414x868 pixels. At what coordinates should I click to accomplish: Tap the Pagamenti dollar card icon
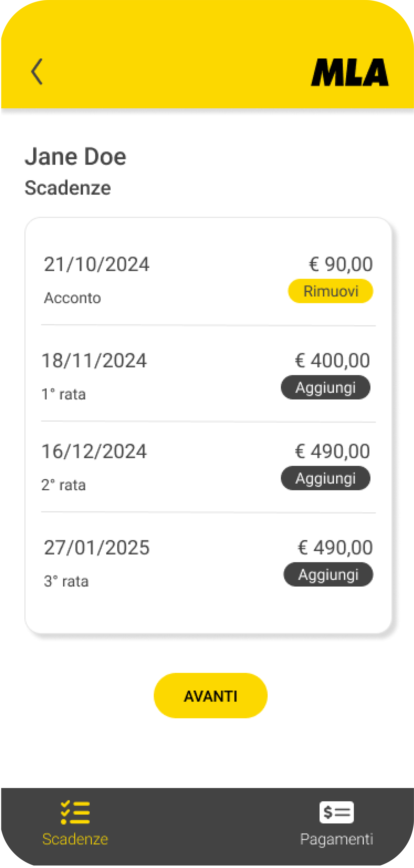pyautogui.click(x=336, y=812)
